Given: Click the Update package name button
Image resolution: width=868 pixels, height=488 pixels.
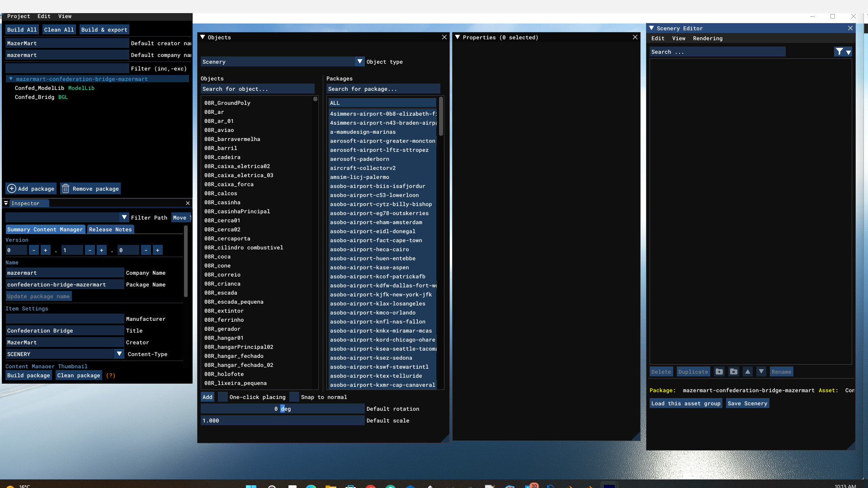Looking at the screenshot, I should point(38,296).
